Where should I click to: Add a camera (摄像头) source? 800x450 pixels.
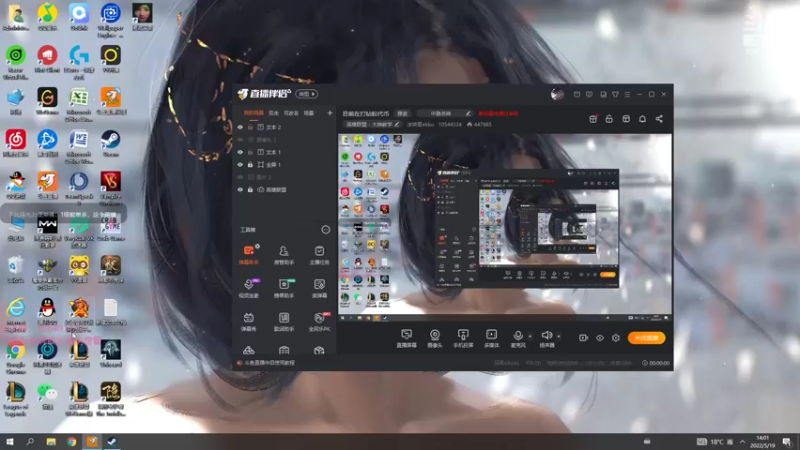(435, 338)
